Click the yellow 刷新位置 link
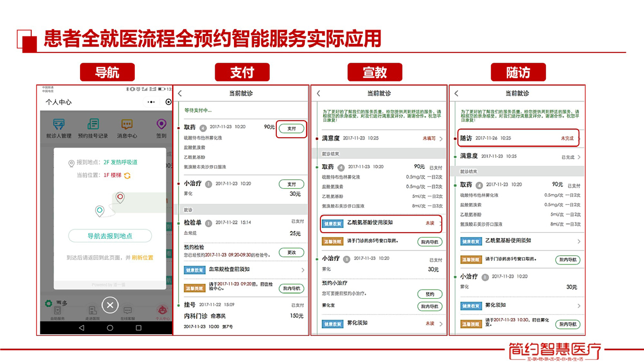The height and width of the screenshot is (362, 644). click(142, 258)
